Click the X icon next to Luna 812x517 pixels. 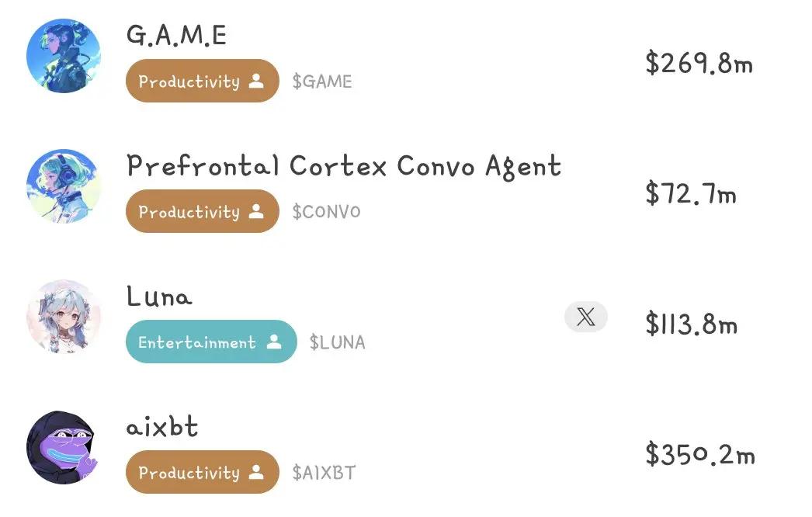click(585, 317)
